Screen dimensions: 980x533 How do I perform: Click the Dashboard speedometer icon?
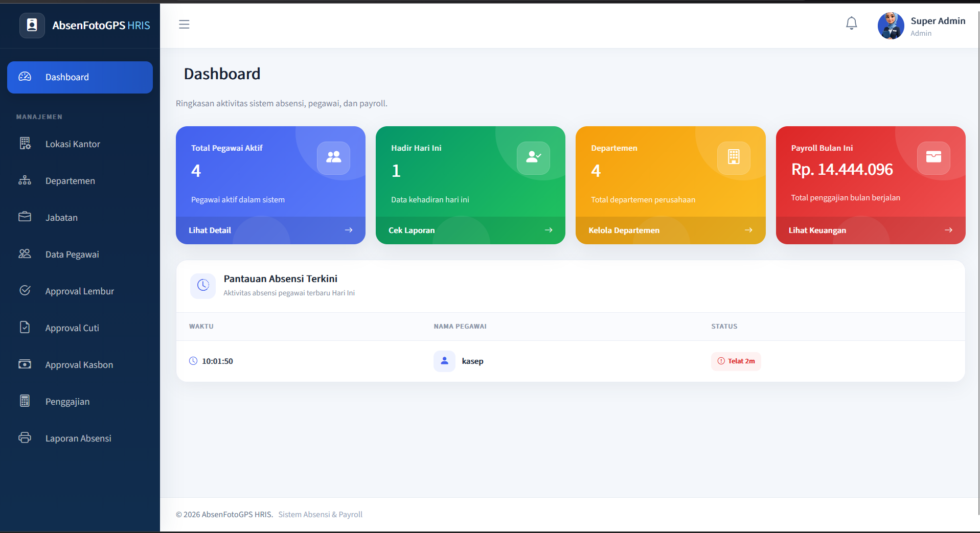25,77
